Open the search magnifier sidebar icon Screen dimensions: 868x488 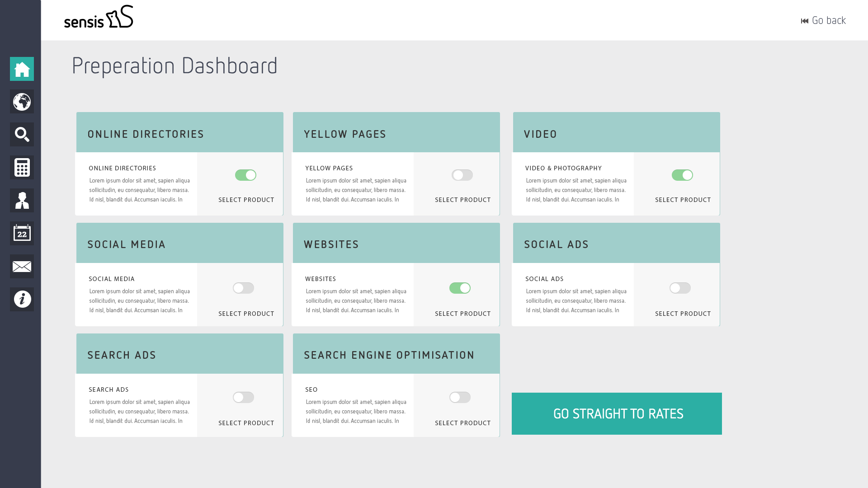coord(22,135)
